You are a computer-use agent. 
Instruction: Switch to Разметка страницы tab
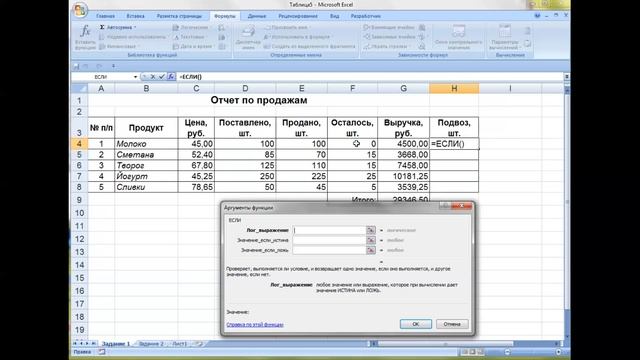pos(179,16)
